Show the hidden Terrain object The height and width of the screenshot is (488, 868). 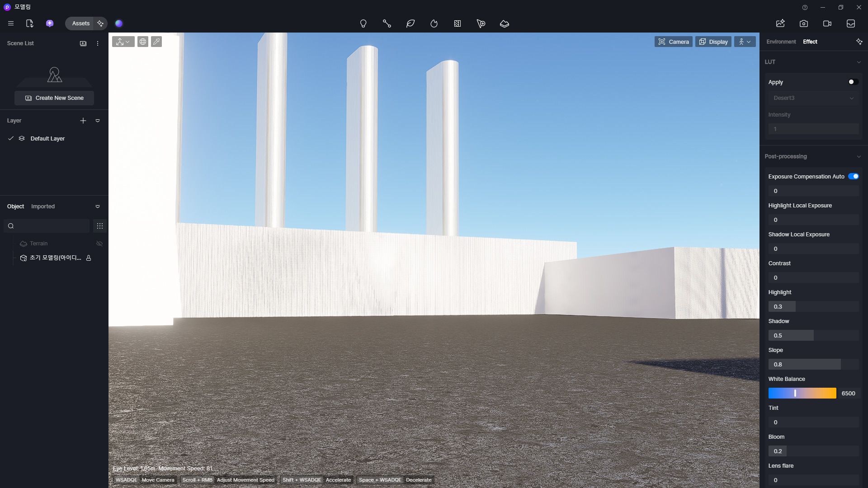99,244
